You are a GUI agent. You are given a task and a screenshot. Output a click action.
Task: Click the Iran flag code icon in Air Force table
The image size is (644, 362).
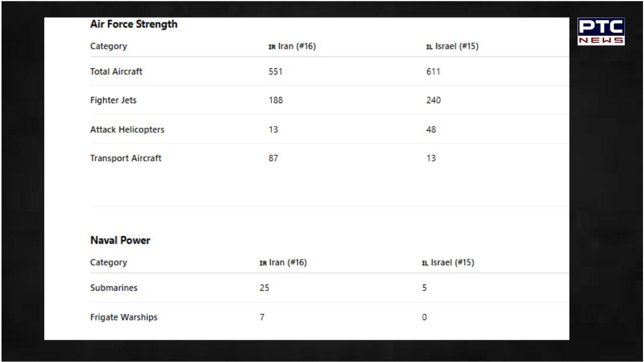[x=272, y=47]
